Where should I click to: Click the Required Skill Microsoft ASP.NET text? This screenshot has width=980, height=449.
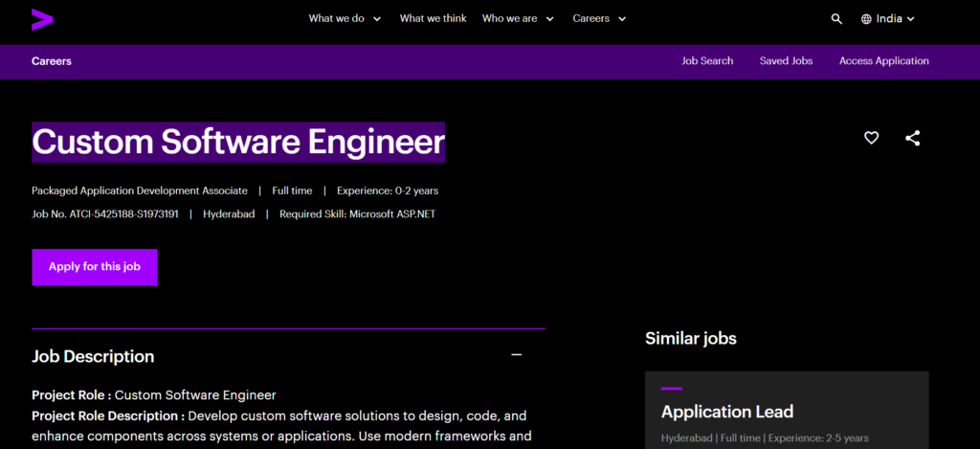pyautogui.click(x=357, y=214)
